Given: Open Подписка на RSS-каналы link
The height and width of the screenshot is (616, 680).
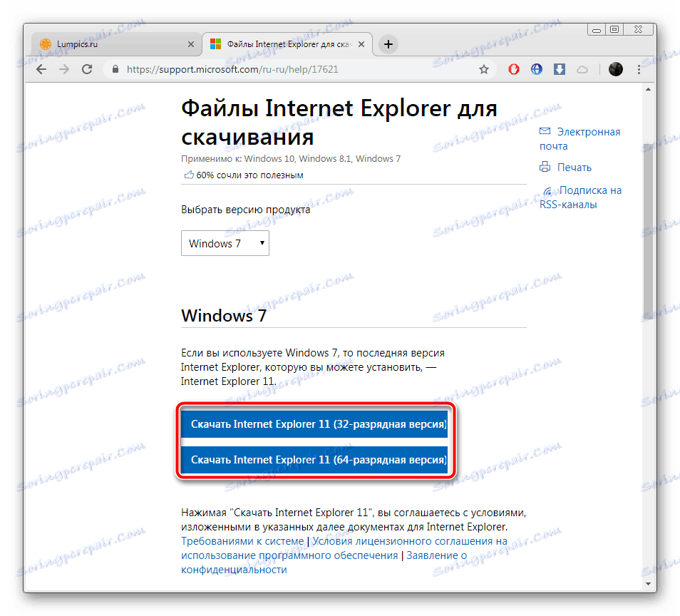Looking at the screenshot, I should [581, 197].
